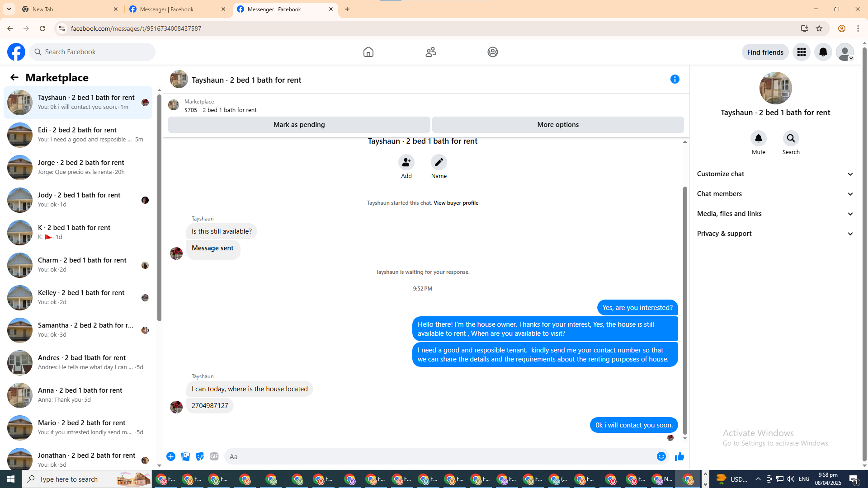Mute this conversation
868x488 pixels.
coord(758,138)
